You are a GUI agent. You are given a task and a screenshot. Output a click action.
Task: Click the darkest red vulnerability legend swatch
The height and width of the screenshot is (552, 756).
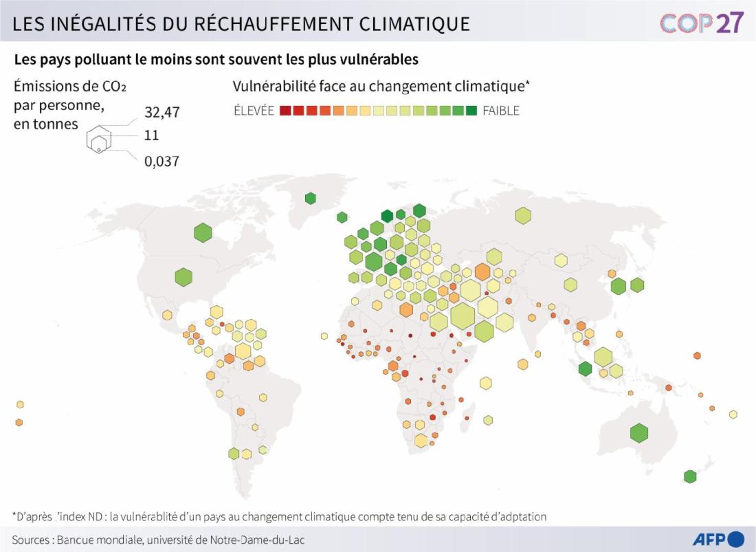tap(285, 111)
